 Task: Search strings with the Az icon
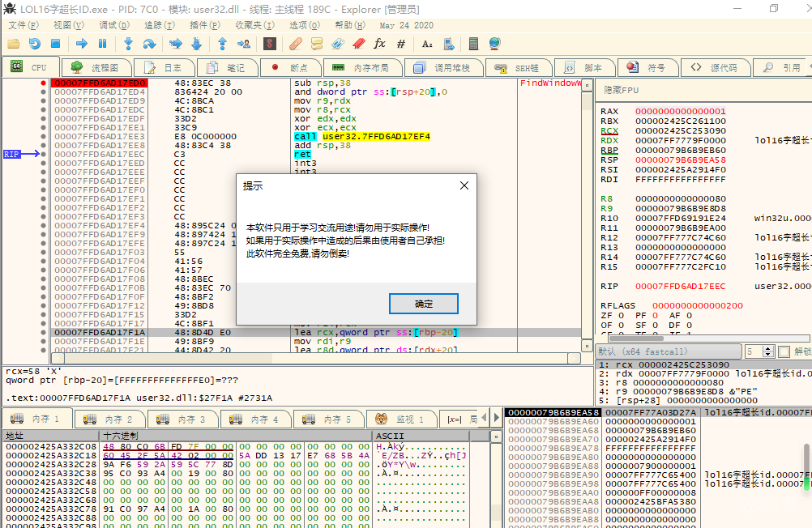[x=427, y=44]
